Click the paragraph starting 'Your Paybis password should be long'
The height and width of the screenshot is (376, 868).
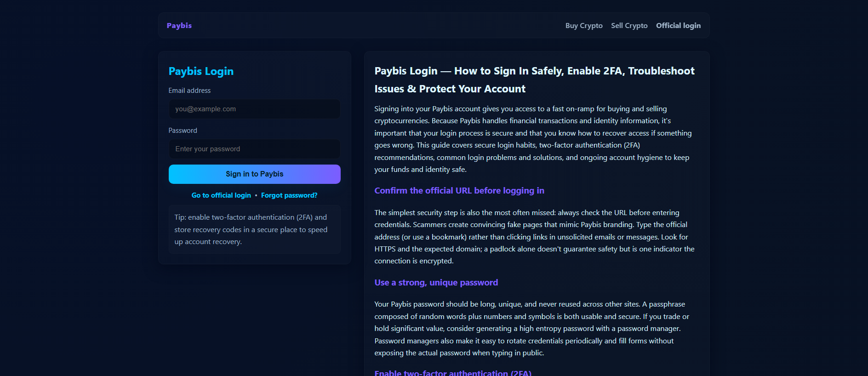point(532,329)
